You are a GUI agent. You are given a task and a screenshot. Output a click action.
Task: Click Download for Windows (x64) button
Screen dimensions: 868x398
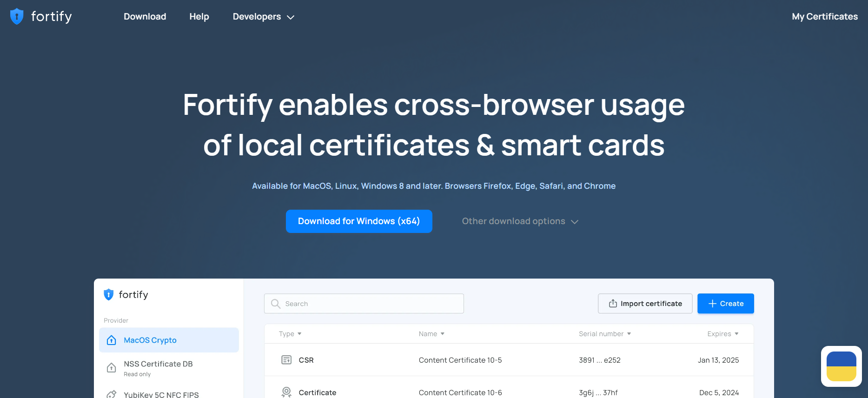358,221
